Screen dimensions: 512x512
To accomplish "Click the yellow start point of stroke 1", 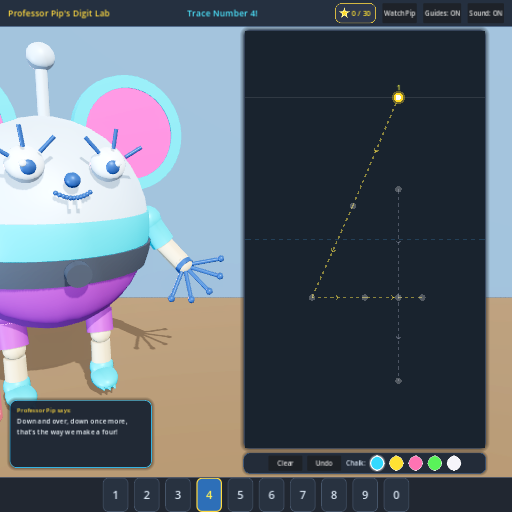I will coord(398,98).
